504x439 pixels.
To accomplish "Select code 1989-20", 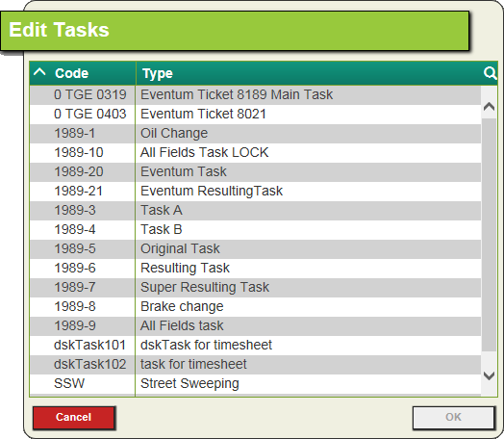I will 79,171.
